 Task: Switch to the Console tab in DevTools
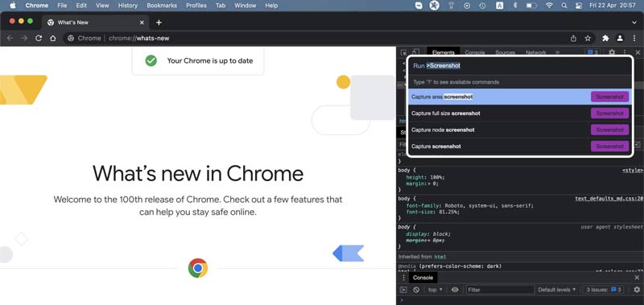click(475, 52)
